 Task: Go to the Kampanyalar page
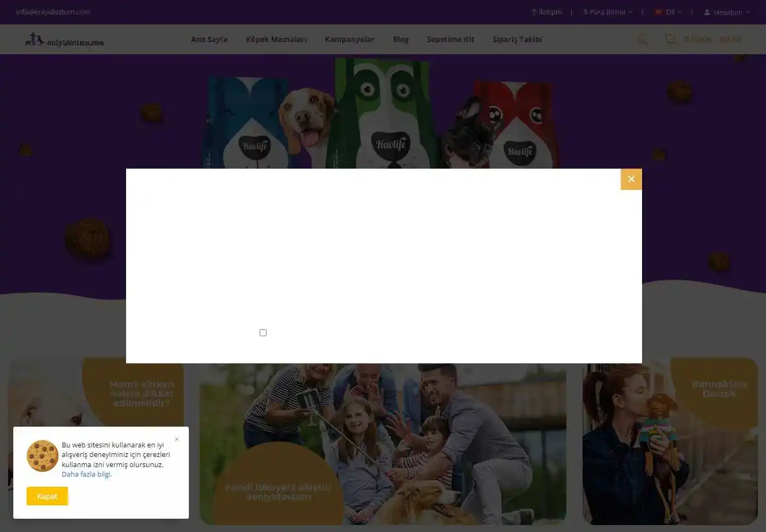pyautogui.click(x=349, y=39)
